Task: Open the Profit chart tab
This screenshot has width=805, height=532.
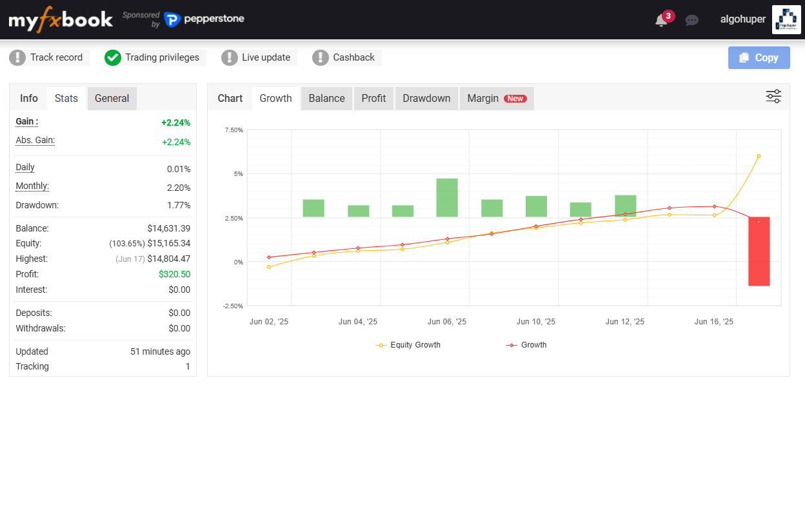Action: pyautogui.click(x=373, y=98)
